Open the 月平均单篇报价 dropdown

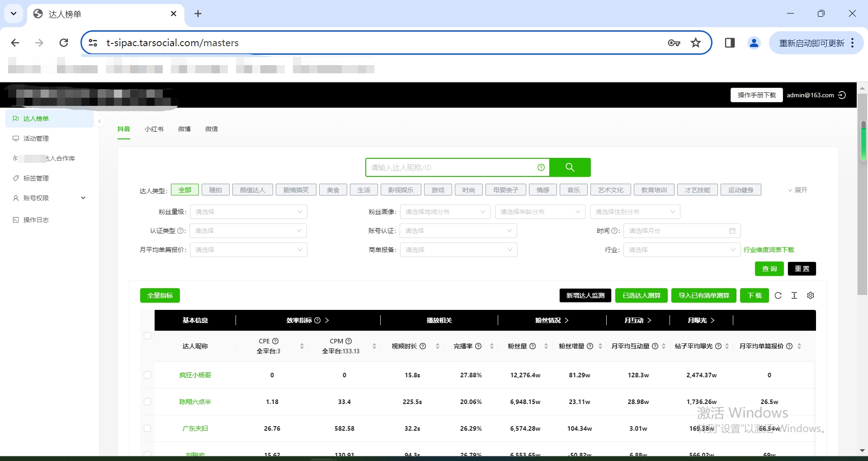(249, 250)
